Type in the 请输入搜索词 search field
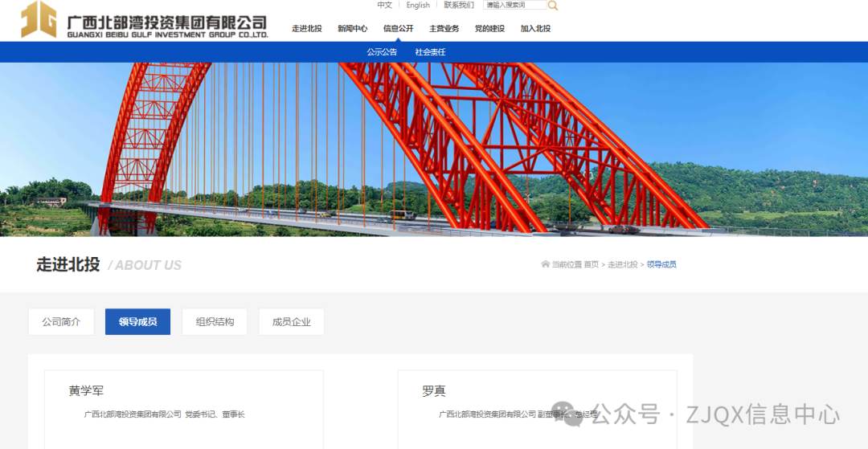868x449 pixels. click(514, 5)
